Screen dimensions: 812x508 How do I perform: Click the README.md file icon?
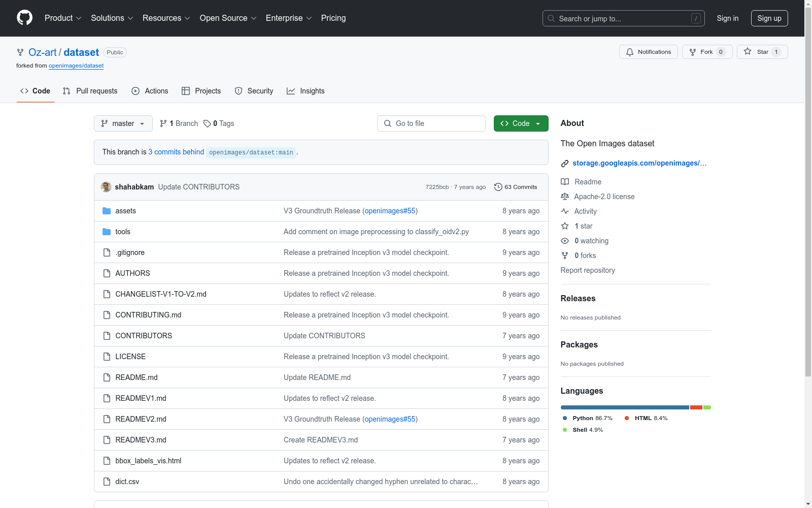point(107,377)
